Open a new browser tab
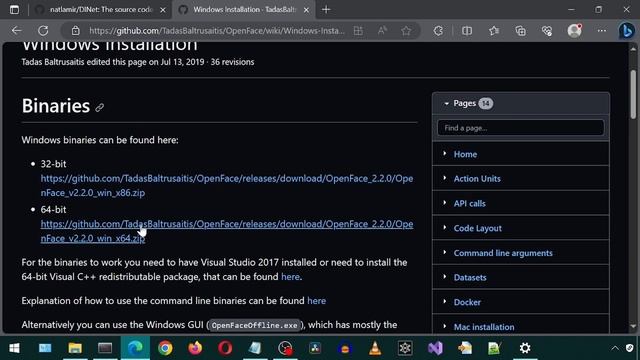Image resolution: width=640 pixels, height=360 pixels. [x=326, y=9]
